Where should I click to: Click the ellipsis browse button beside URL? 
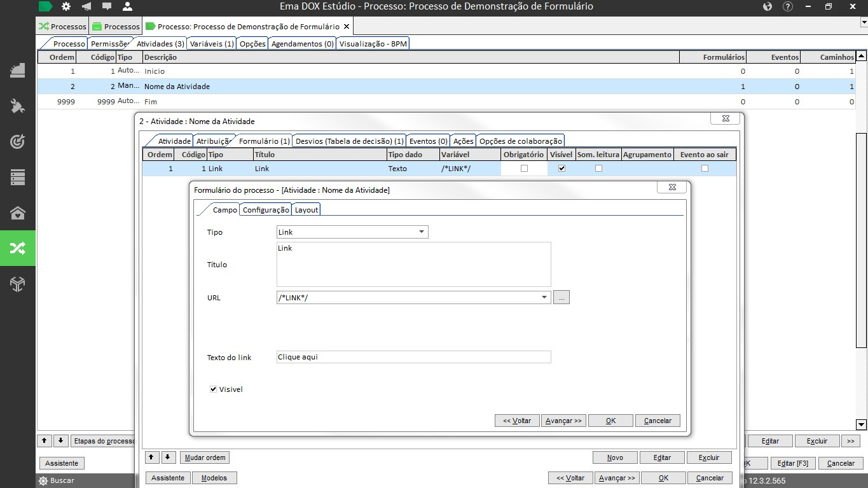[x=561, y=297]
